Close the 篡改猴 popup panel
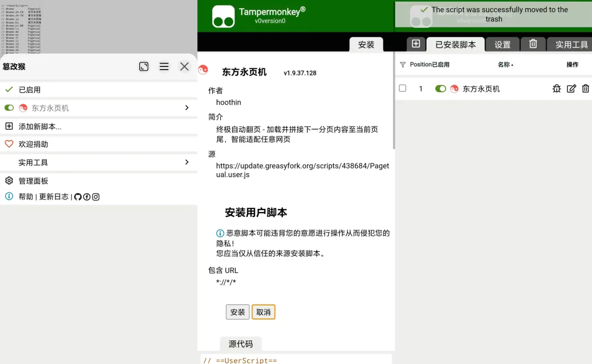Viewport: 592px width, 364px height. [x=184, y=66]
